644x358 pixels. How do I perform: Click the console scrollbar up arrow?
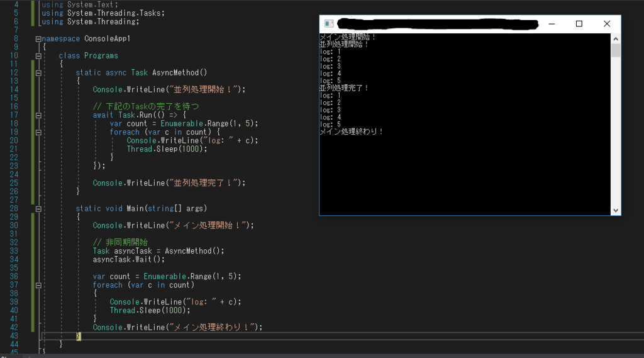[616, 38]
